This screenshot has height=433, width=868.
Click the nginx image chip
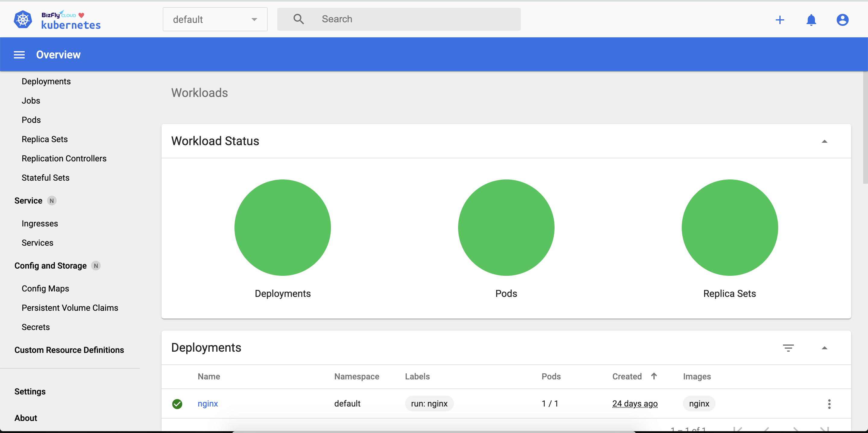pyautogui.click(x=699, y=404)
